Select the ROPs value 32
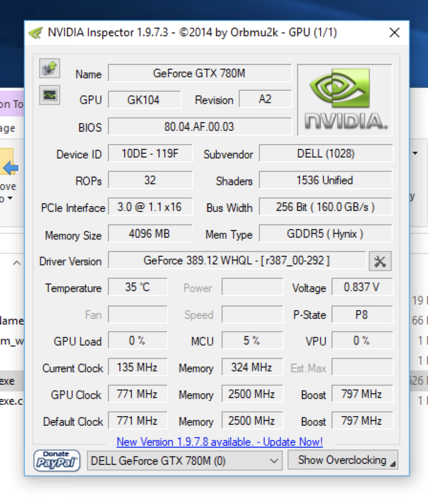This screenshot has height=504, width=428. pos(150,180)
